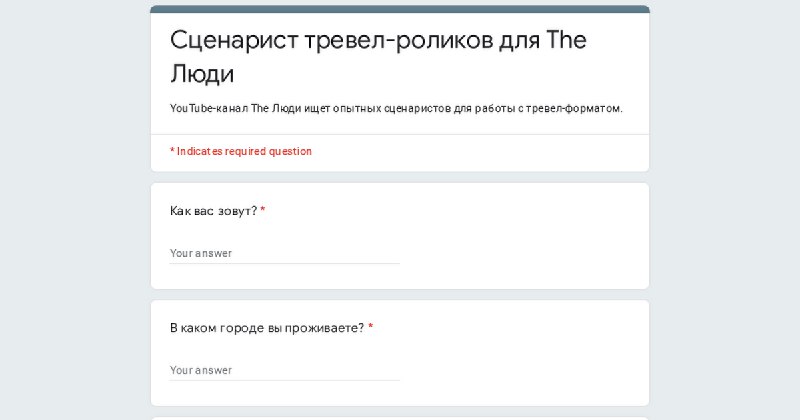Click the colored header bar atop the form

400,9
